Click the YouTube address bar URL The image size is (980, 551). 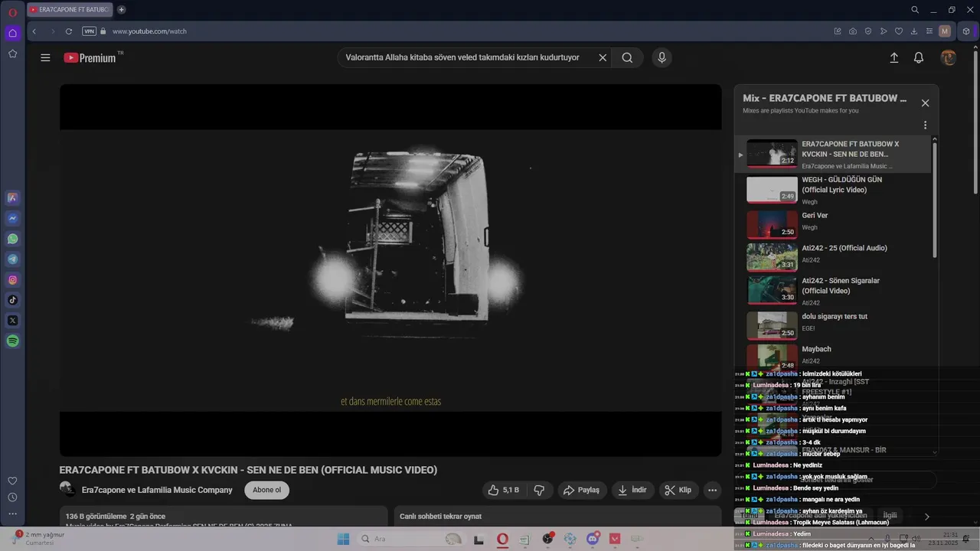[x=149, y=31]
